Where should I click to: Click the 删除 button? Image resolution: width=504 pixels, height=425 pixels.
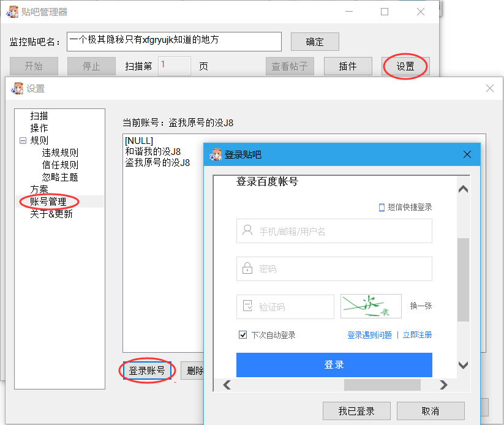click(193, 370)
